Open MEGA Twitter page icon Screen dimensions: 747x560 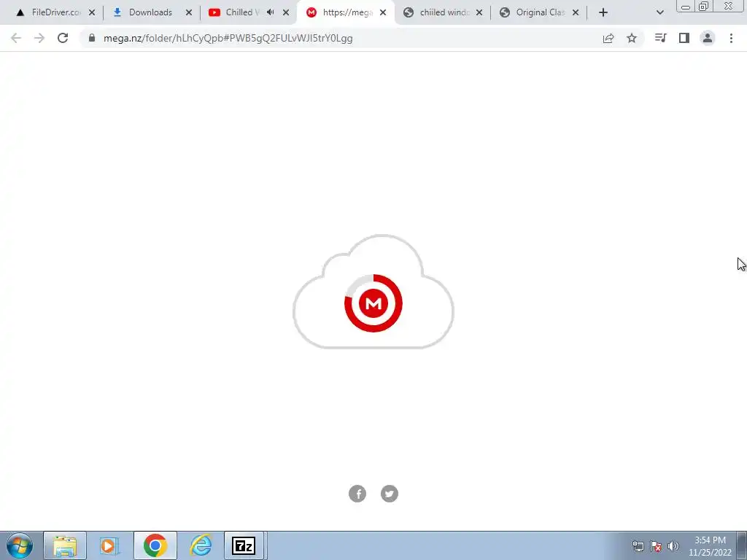point(390,494)
